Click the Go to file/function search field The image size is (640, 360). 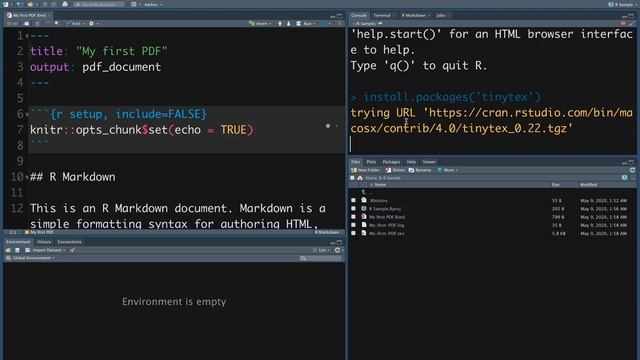(x=99, y=4)
